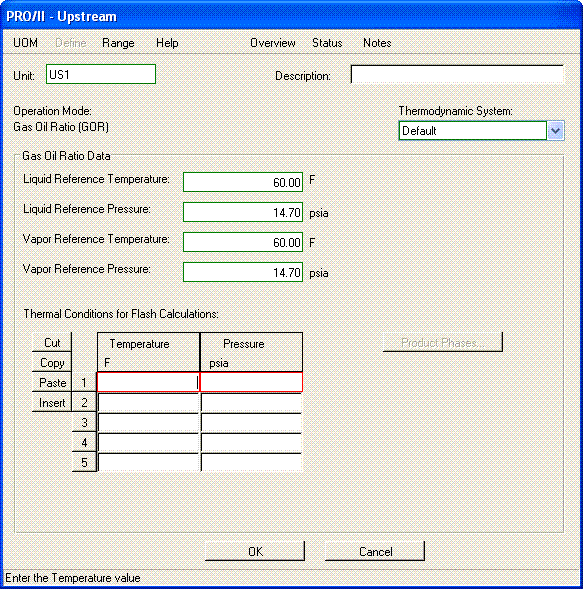
Task: Edit the Vapor Reference Pressure field
Action: [x=243, y=272]
